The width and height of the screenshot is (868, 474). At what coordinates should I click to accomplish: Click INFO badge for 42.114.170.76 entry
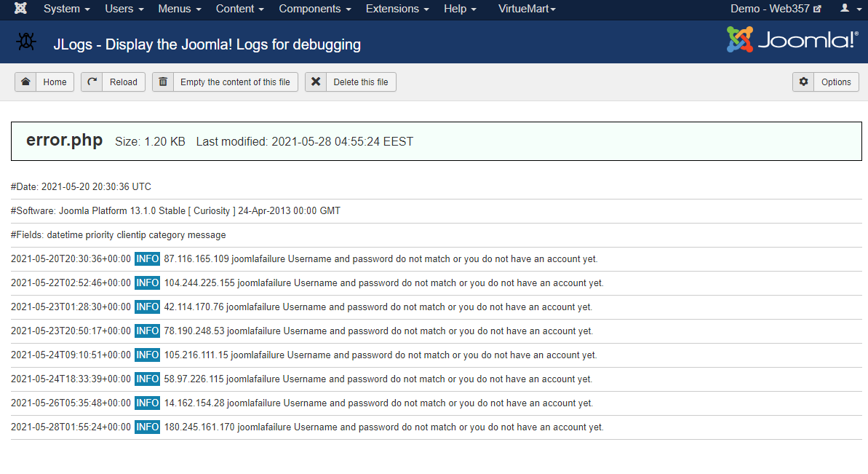pyautogui.click(x=147, y=307)
